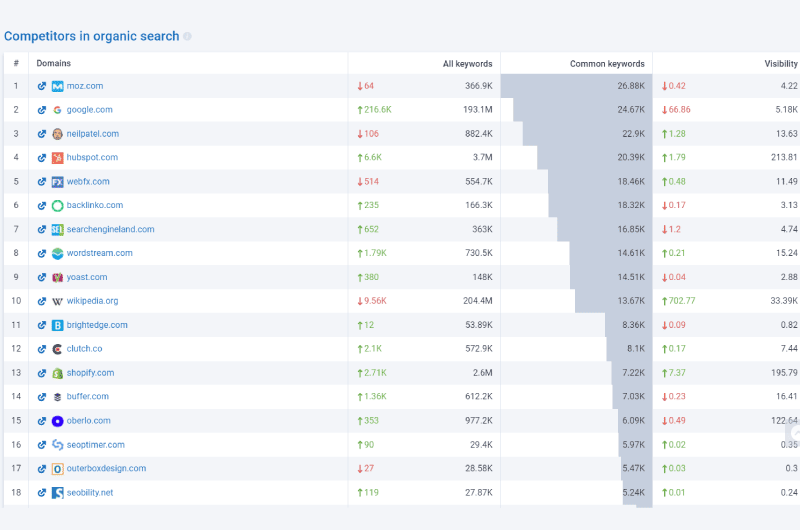Screen dimensions: 800x530
Task: Click the moz.com favicon
Action: [x=58, y=86]
